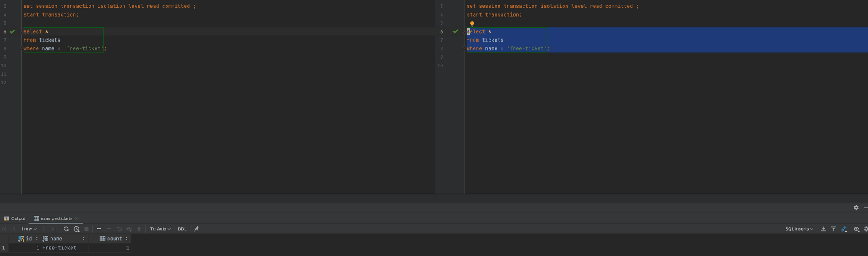This screenshot has width=868, height=256.
Task: Click the green checkmark in right editor gutter
Action: pyautogui.click(x=455, y=31)
